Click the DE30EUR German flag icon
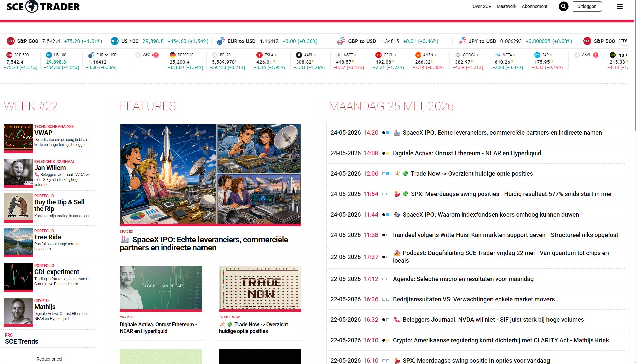 point(173,55)
